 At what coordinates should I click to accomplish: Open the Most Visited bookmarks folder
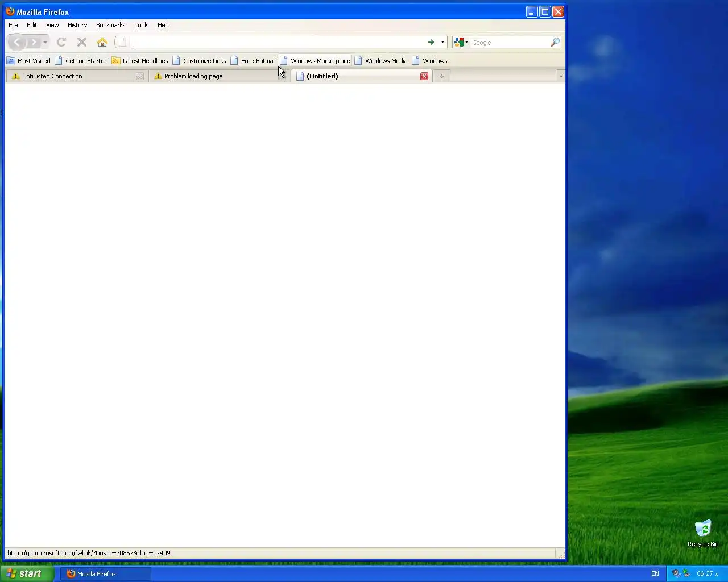coord(28,61)
